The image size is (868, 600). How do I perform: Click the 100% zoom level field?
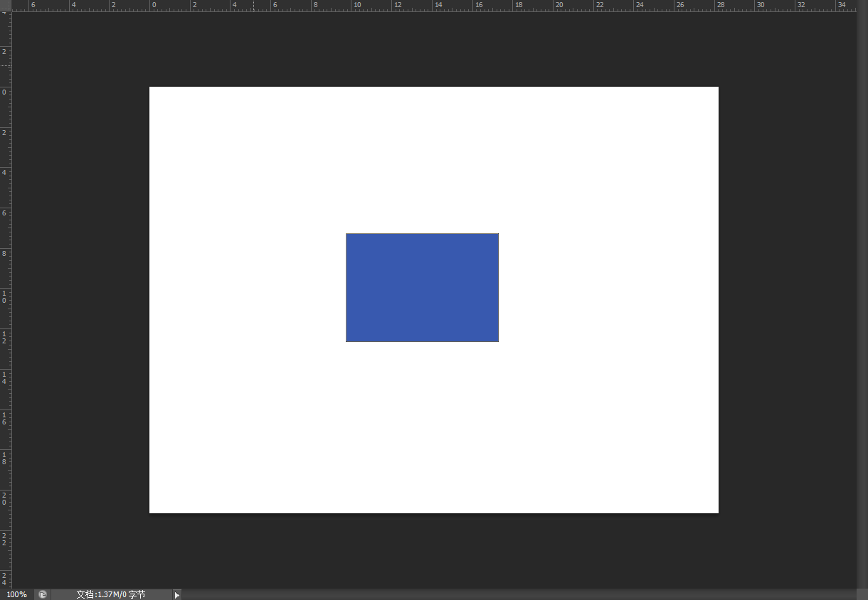tap(16, 594)
